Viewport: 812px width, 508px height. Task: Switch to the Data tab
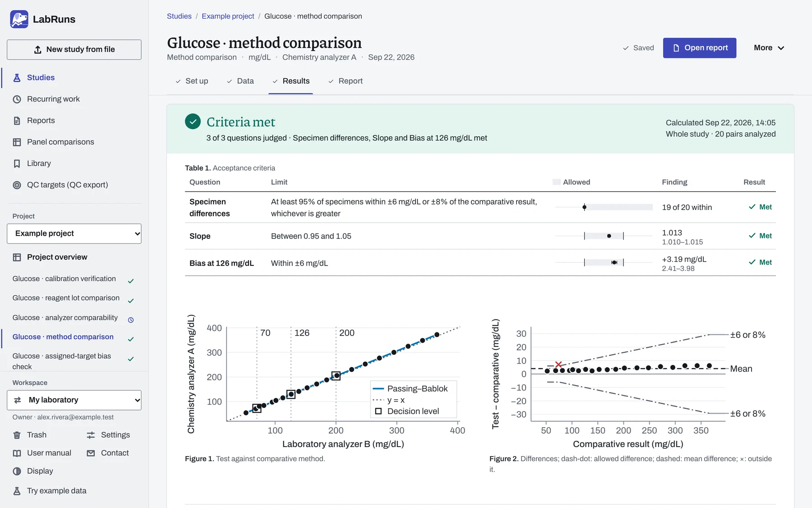tap(240, 81)
